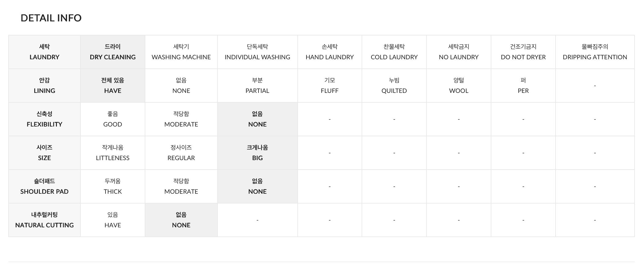Click the SHOULDER PAD row header
This screenshot has height=264, width=644.
tap(44, 186)
